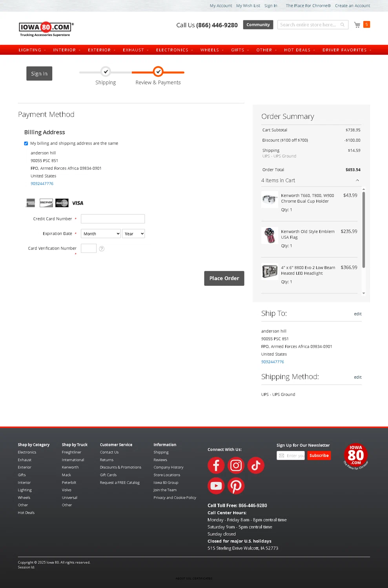Click the Shipping step checkmark circle

106,72
